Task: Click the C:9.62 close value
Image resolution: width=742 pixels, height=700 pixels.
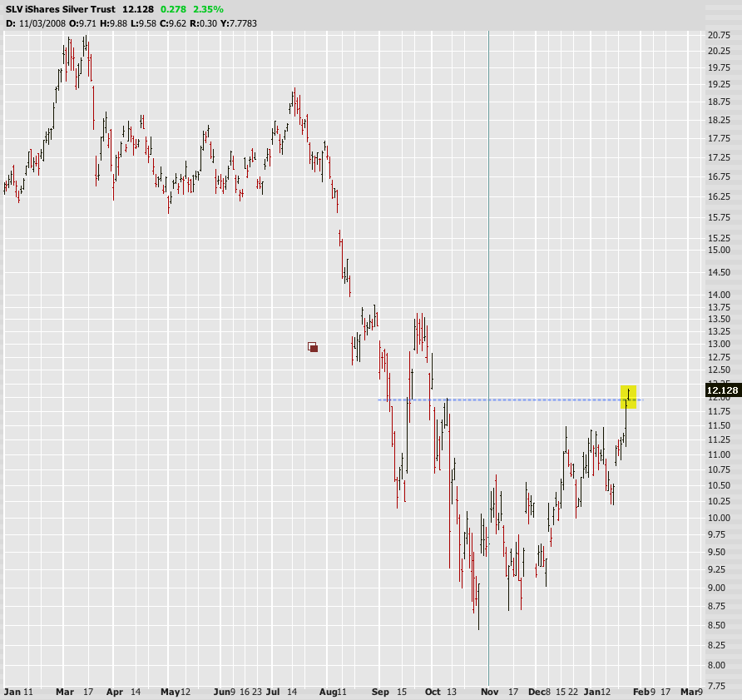Action: pyautogui.click(x=173, y=23)
